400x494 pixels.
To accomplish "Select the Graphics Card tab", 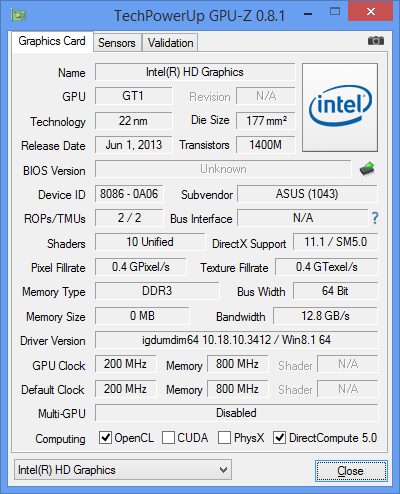I will click(52, 41).
